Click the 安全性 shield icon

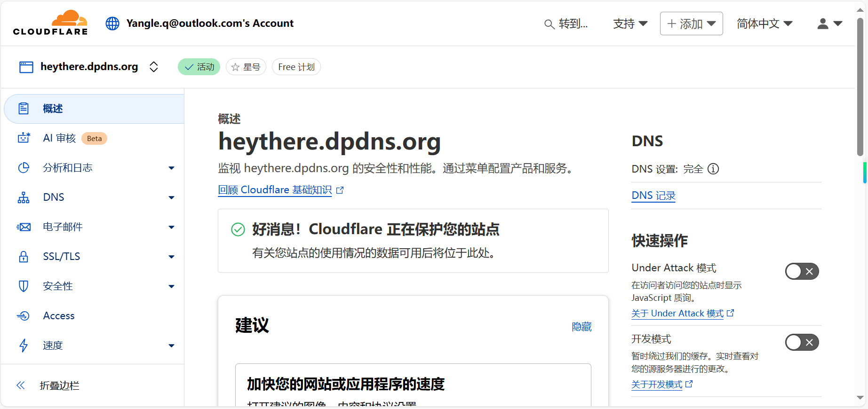coord(24,286)
